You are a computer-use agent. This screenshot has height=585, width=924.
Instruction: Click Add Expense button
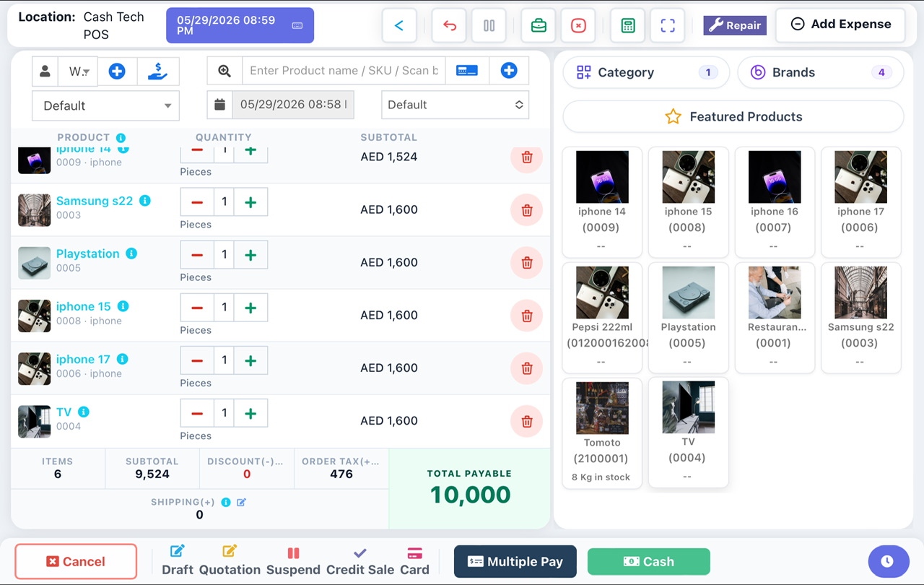coord(840,24)
